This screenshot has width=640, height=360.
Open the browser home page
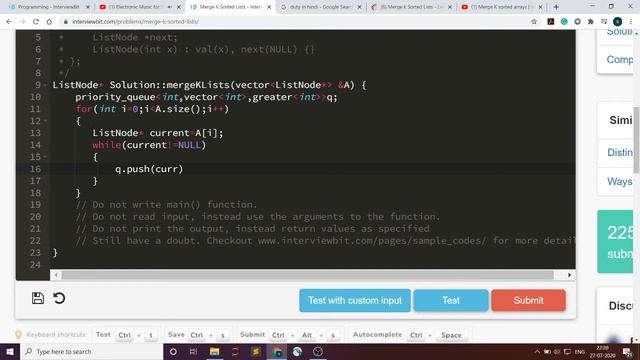(x=49, y=22)
